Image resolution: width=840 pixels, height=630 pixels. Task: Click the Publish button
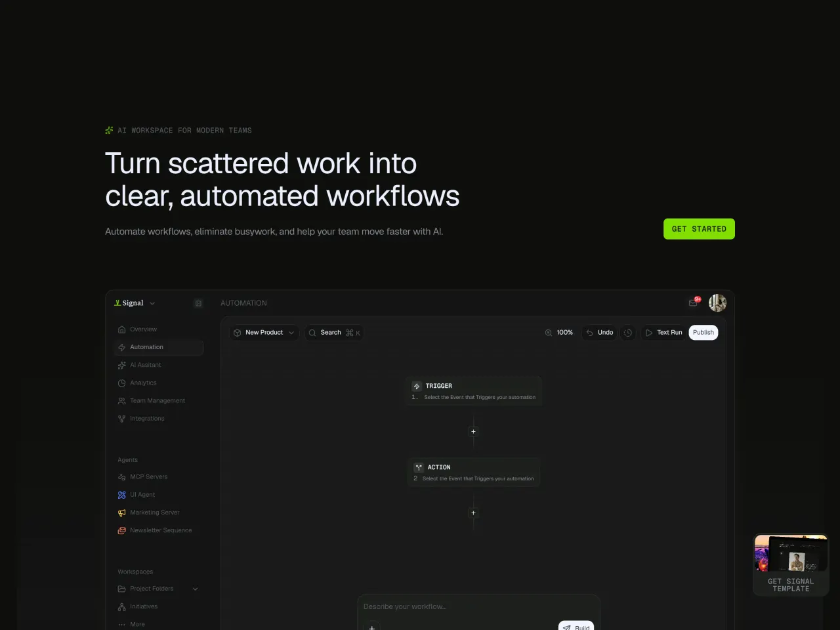click(703, 333)
